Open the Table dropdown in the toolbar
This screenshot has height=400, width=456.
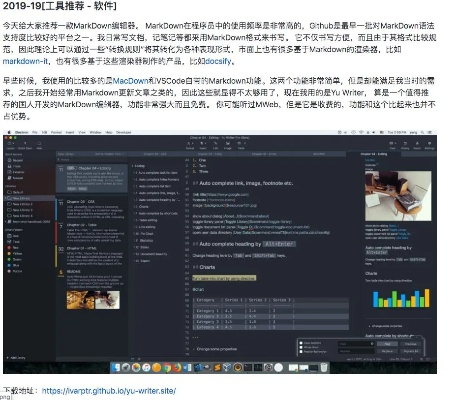241,145
